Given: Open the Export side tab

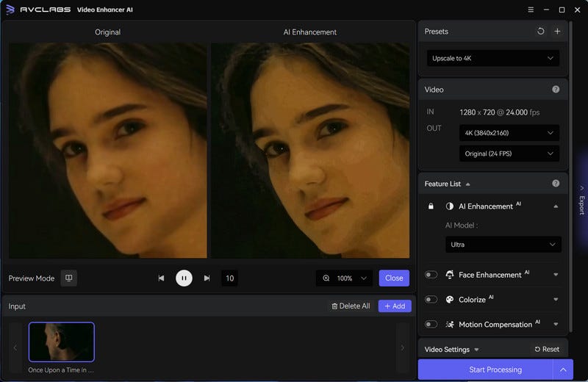Looking at the screenshot, I should coord(581,200).
